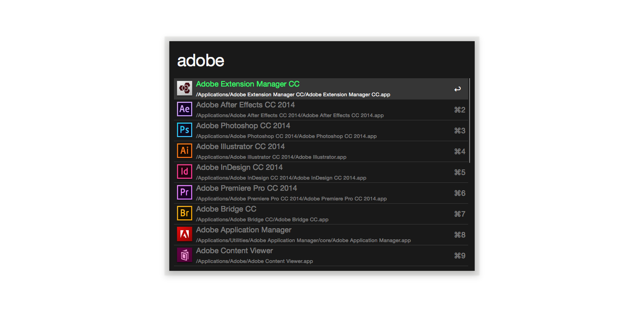This screenshot has width=644, height=312.
Task: Click the return arrow on the highlighted result
Action: tap(458, 89)
